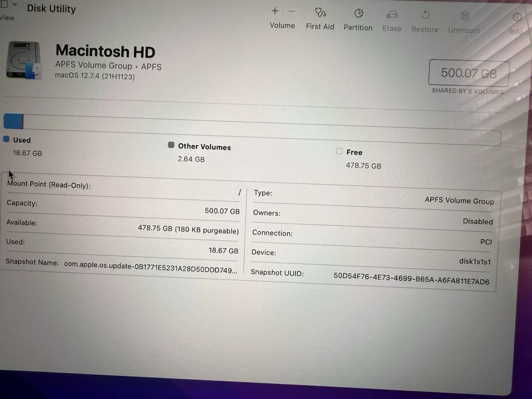Screen dimensions: 532x399
Task: Open the Partition tool
Action: tap(358, 18)
